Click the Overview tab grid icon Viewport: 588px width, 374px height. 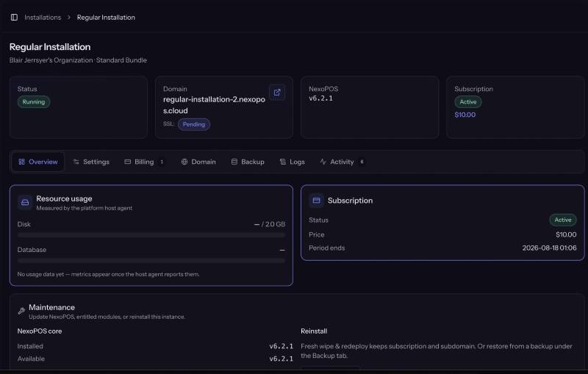(22, 162)
